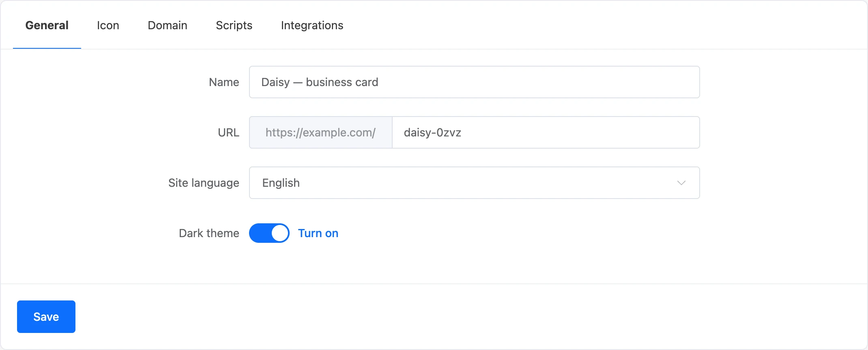Switch to the Domain tab
This screenshot has height=350, width=868.
[168, 25]
